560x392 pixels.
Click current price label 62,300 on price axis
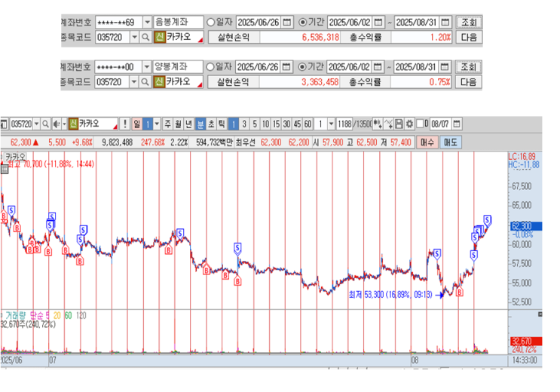click(x=526, y=226)
